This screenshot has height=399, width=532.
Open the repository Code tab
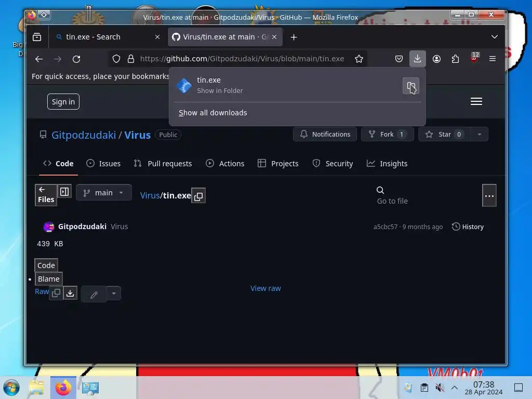[x=58, y=164]
